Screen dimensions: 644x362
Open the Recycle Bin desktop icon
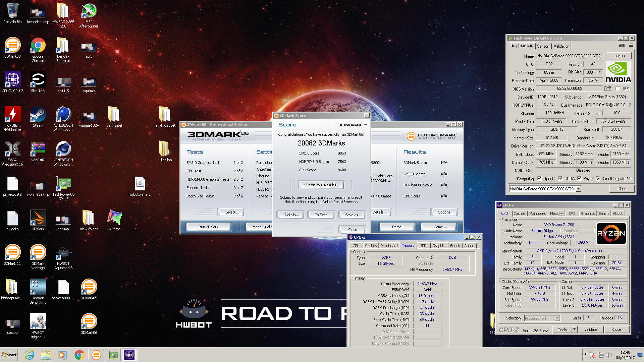tap(12, 13)
